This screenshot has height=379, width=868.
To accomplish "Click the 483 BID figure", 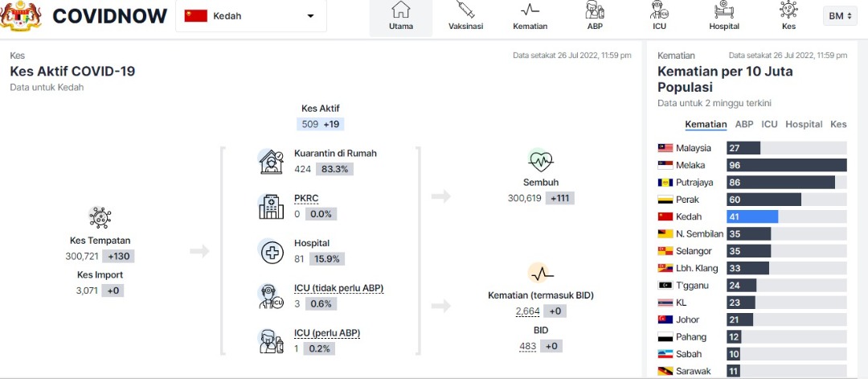I will [x=527, y=346].
